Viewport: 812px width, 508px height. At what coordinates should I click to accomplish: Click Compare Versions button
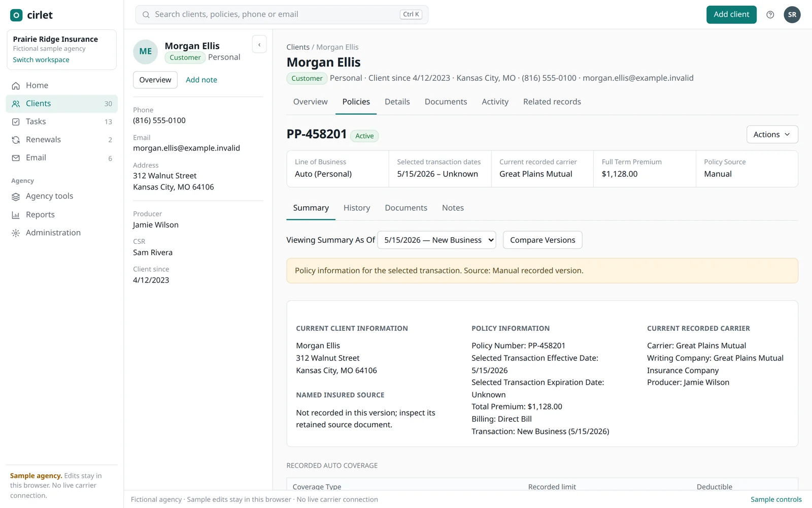[x=543, y=240]
